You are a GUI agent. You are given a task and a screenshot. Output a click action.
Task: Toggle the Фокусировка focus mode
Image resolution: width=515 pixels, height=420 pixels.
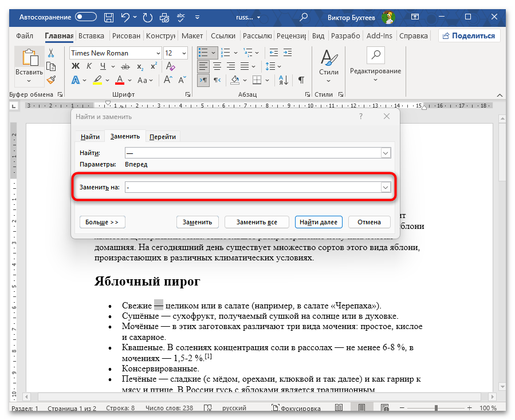click(x=296, y=408)
